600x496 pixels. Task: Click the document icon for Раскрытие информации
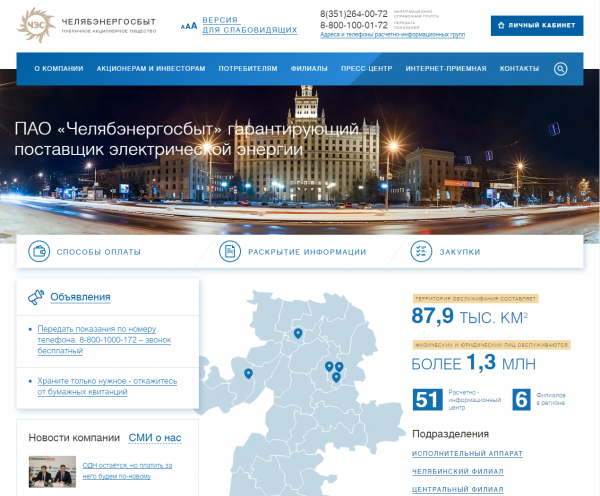tap(230, 251)
